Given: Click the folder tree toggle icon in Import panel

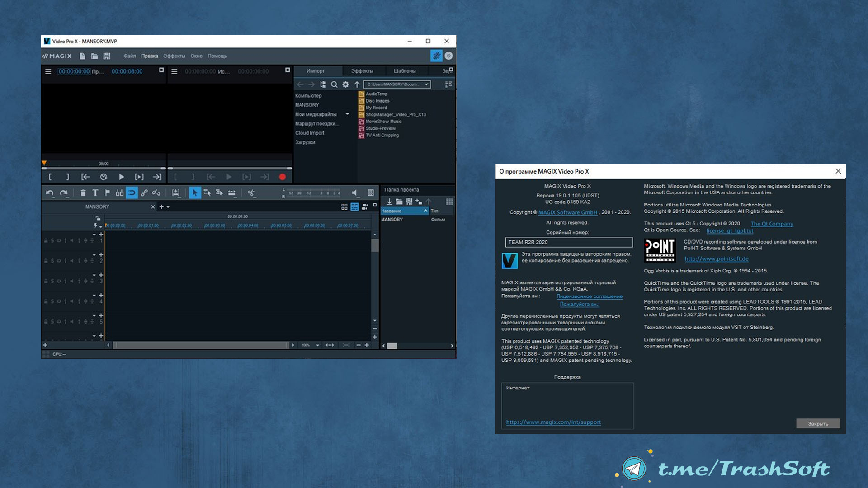Looking at the screenshot, I should [323, 84].
